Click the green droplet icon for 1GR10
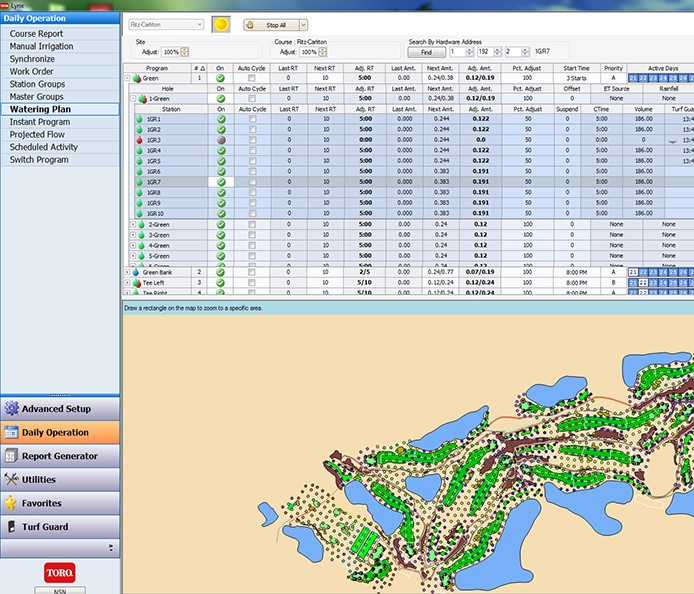694x594 pixels. click(x=139, y=213)
